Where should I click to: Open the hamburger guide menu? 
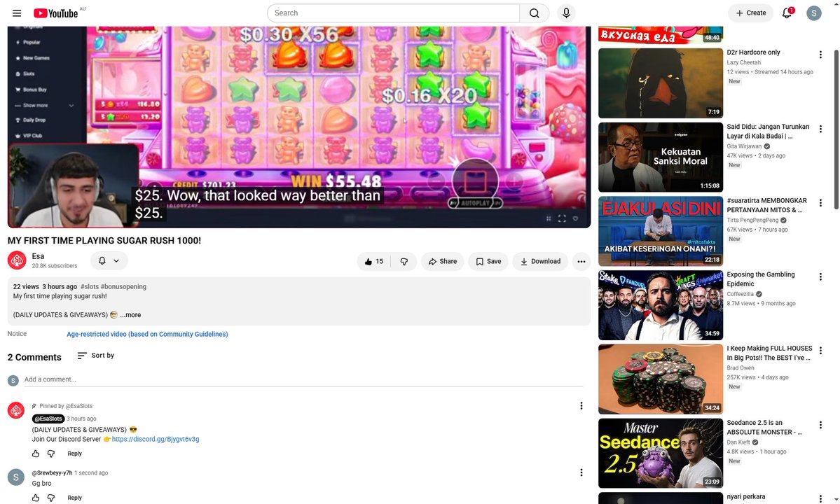click(x=17, y=13)
